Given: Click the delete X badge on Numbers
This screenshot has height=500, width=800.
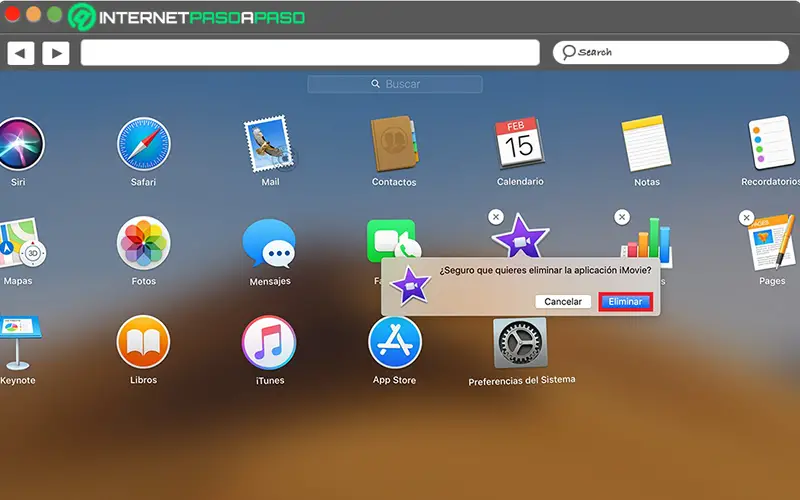Looking at the screenshot, I should [x=621, y=217].
